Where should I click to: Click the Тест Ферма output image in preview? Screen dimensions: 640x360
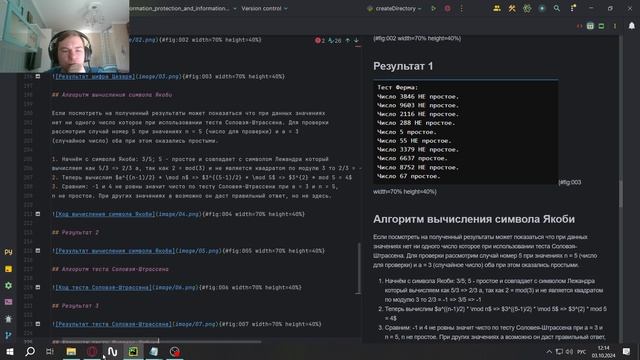465,132
